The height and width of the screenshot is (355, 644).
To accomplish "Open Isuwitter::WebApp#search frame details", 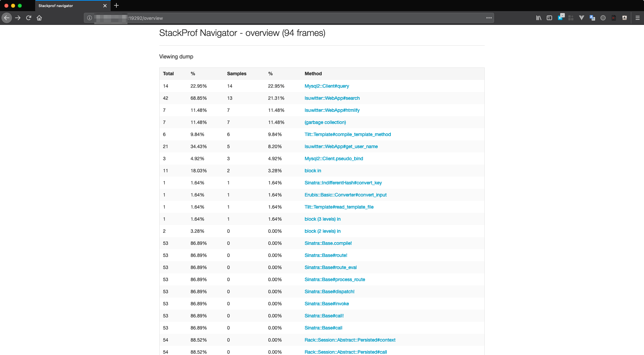I will (x=332, y=98).
